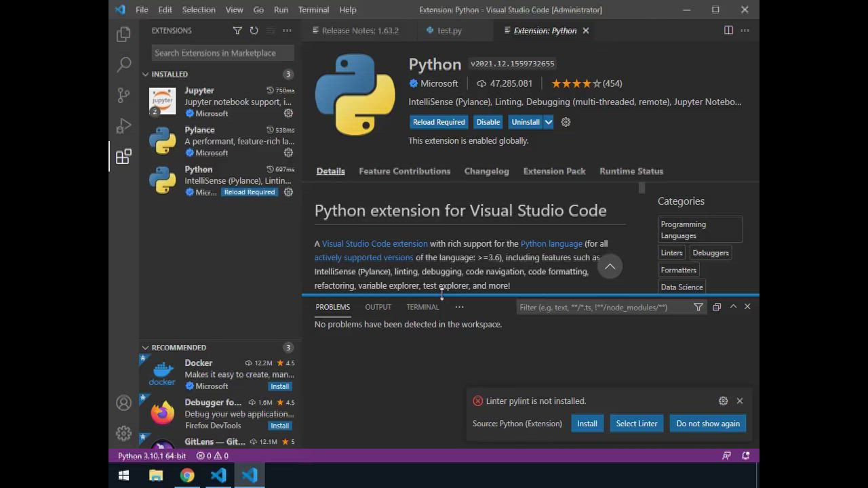868x488 pixels.
Task: Maximize the panel with the up chevron
Action: [733, 307]
